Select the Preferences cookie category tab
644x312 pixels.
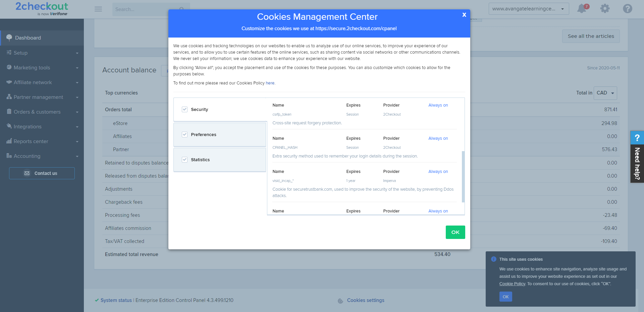pos(220,134)
